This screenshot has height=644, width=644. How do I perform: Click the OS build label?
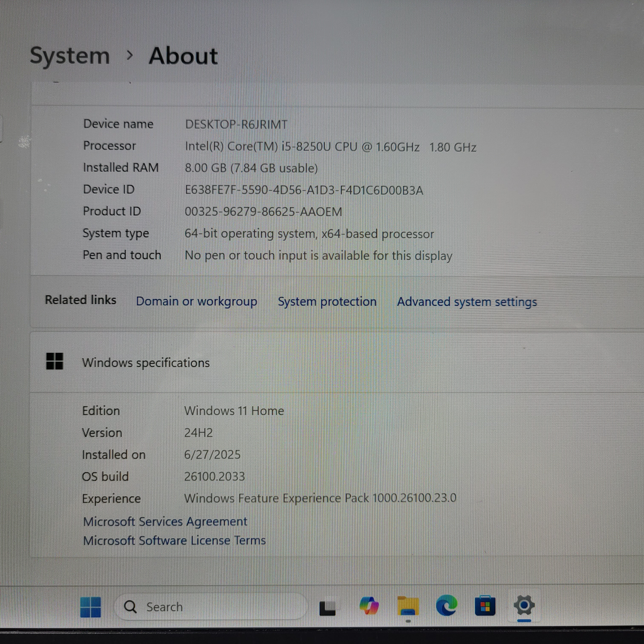[x=105, y=476]
